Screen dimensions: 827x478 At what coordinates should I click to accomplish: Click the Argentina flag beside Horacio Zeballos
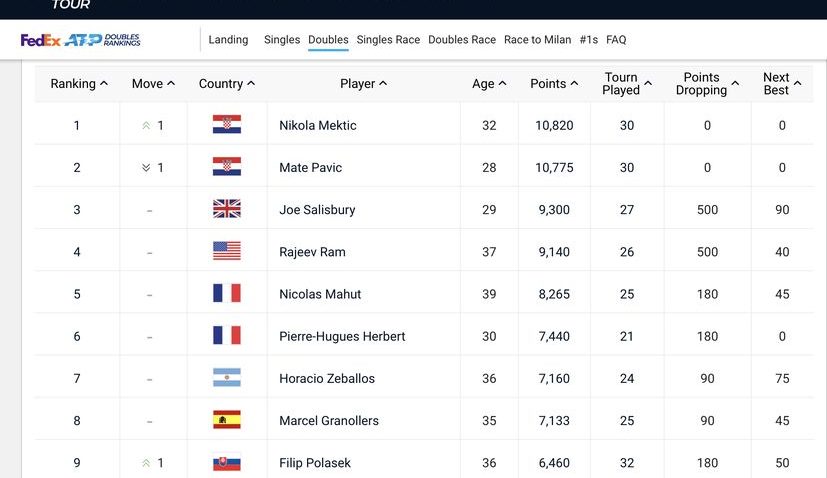(227, 378)
